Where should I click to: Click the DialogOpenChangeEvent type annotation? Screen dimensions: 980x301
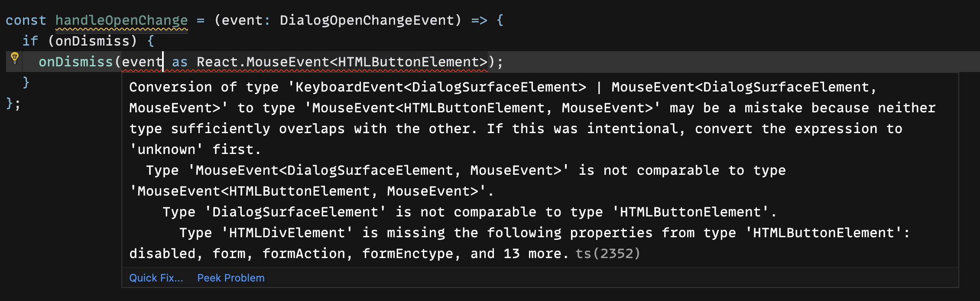click(x=367, y=20)
